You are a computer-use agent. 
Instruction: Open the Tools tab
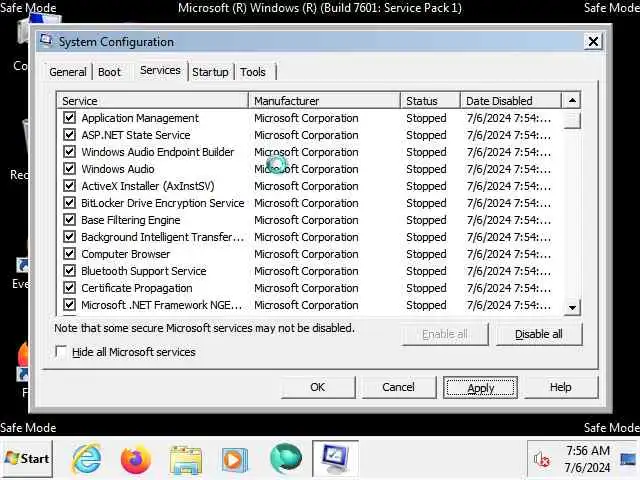coord(253,72)
